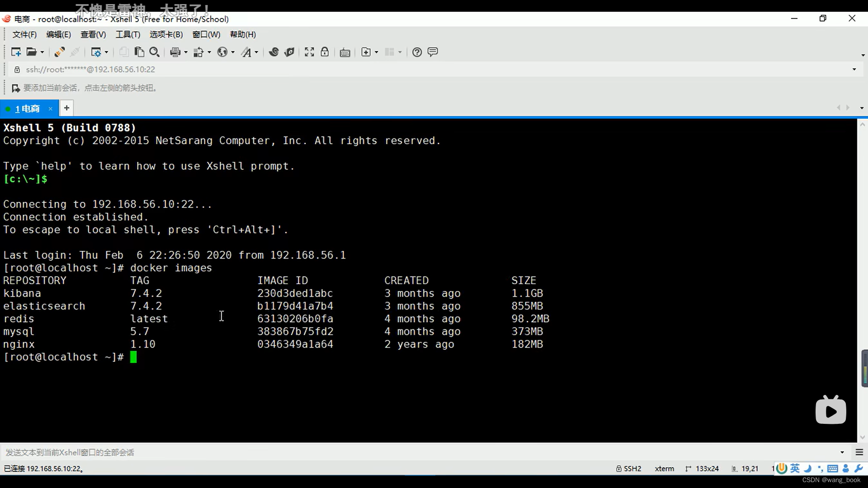Expand the encoding globe dropdown arrow
The height and width of the screenshot is (488, 868).
pos(233,52)
